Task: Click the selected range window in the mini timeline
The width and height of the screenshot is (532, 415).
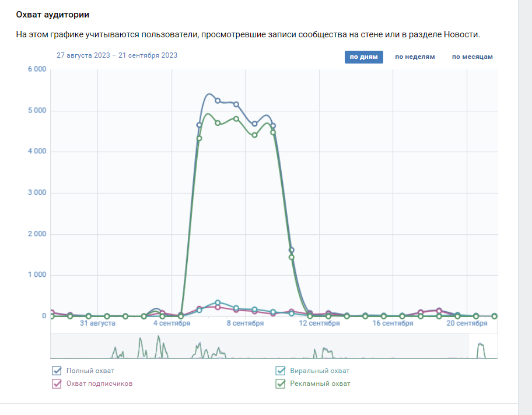Action: 482,346
